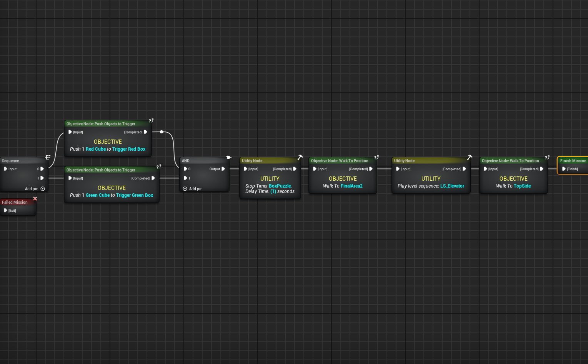Click the 'LS_Elevator' sequence reference
The height and width of the screenshot is (364, 588).
point(452,186)
